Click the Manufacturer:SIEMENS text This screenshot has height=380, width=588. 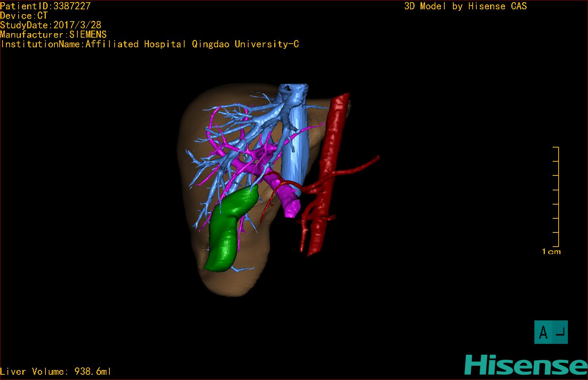coord(53,35)
